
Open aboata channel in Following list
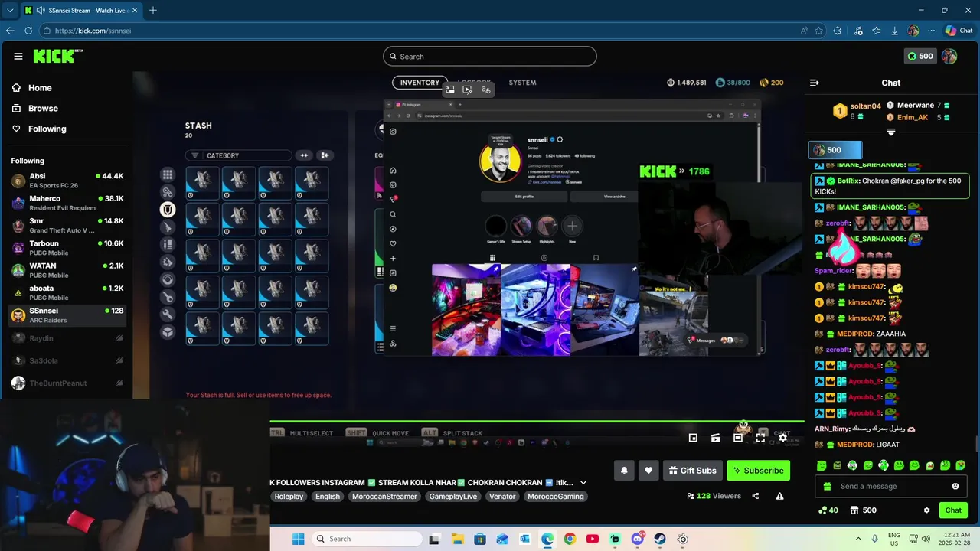pyautogui.click(x=67, y=292)
